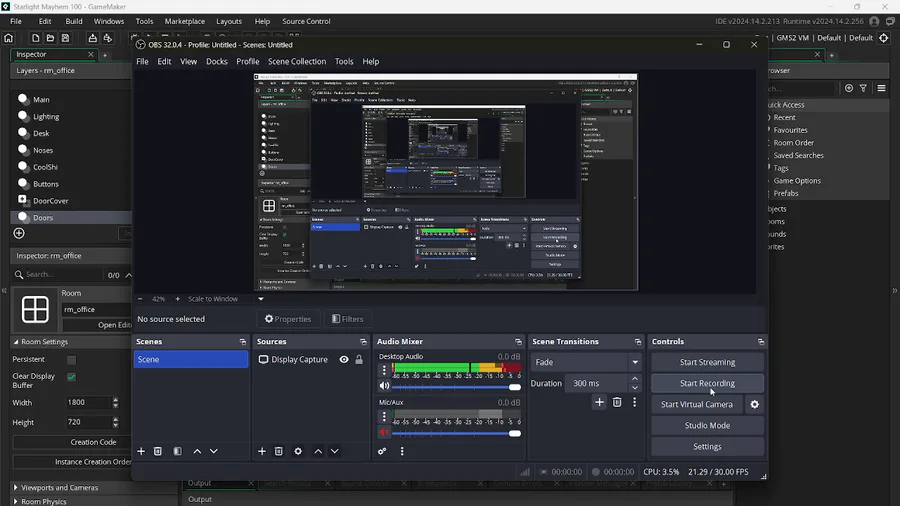Click Start Recording button
The height and width of the screenshot is (506, 900).
707,383
